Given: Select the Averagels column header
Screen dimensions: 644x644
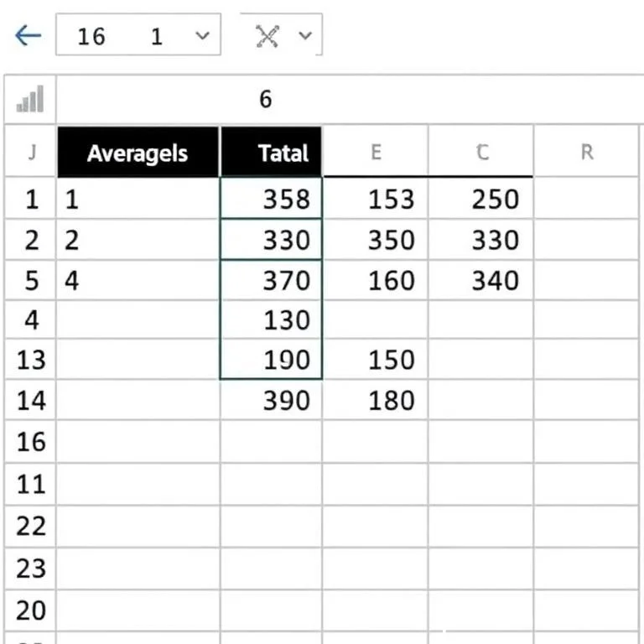Looking at the screenshot, I should tap(138, 153).
